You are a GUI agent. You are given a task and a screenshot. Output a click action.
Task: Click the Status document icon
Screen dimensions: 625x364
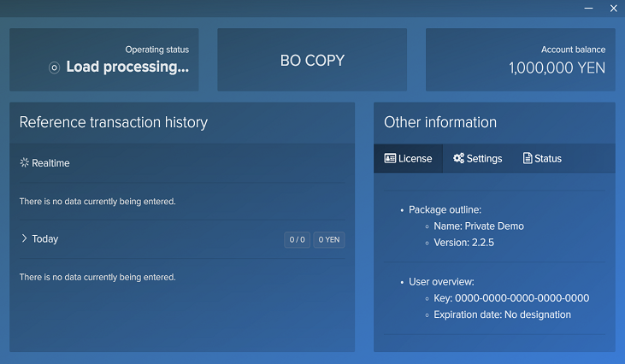tap(528, 158)
